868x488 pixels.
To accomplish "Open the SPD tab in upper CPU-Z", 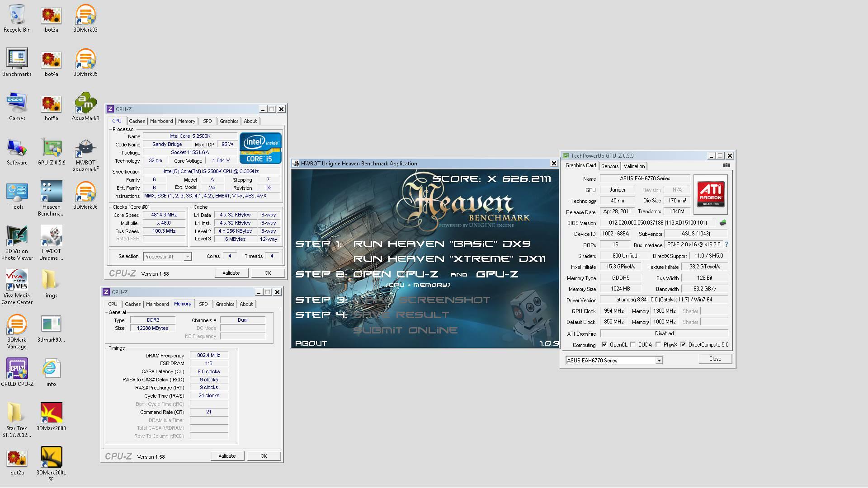I will [x=207, y=121].
